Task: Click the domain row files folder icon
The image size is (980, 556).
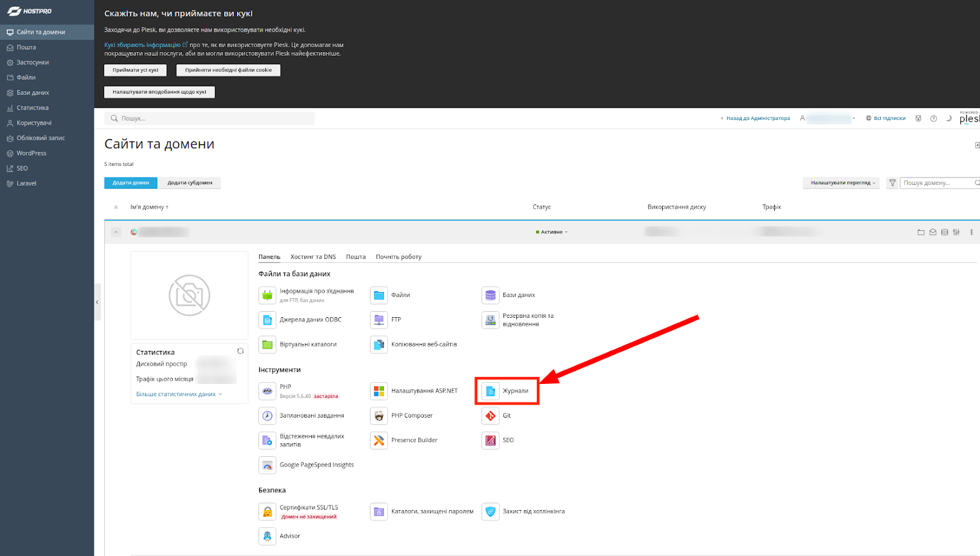Action: 921,232
